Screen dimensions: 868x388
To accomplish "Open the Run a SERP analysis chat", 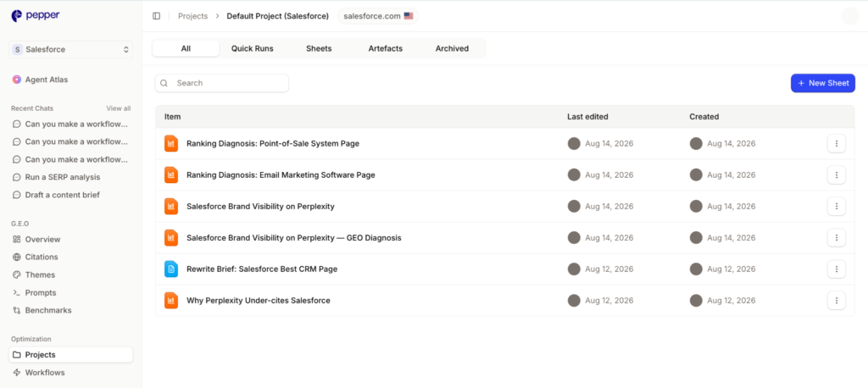I will [x=63, y=177].
